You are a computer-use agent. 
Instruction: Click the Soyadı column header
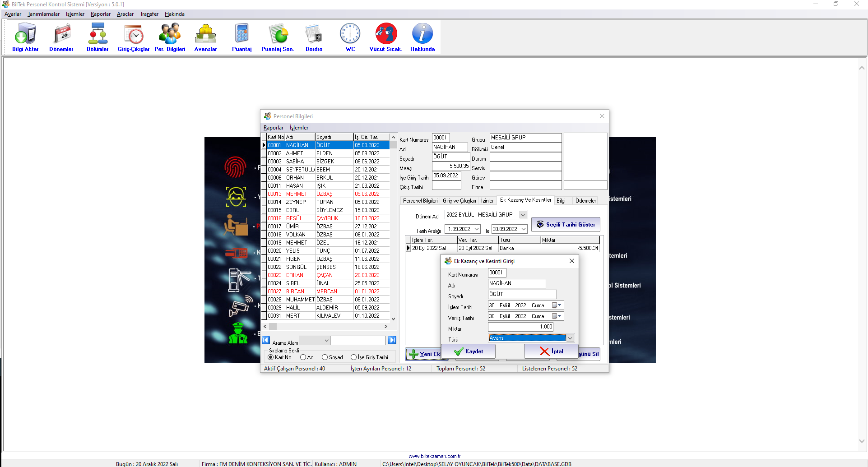pyautogui.click(x=334, y=137)
